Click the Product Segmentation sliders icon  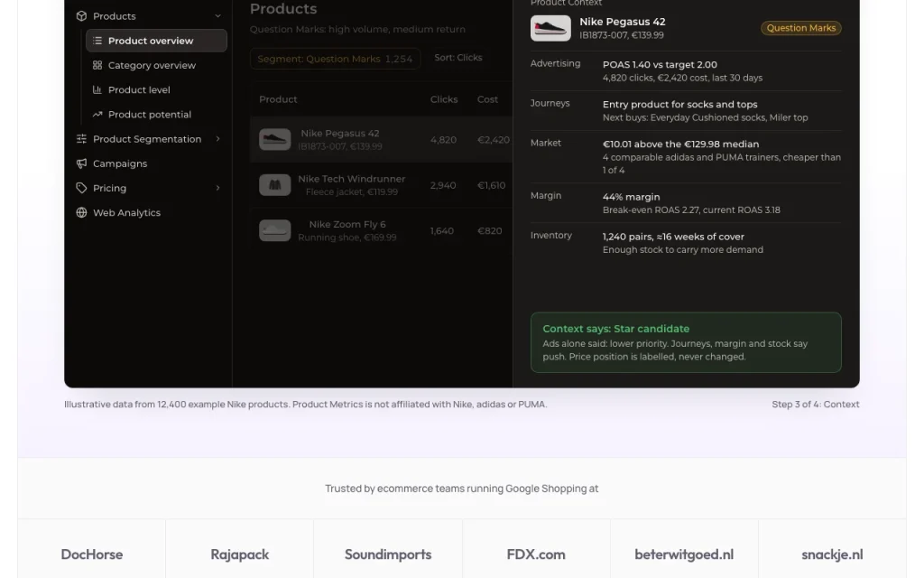pyautogui.click(x=81, y=138)
